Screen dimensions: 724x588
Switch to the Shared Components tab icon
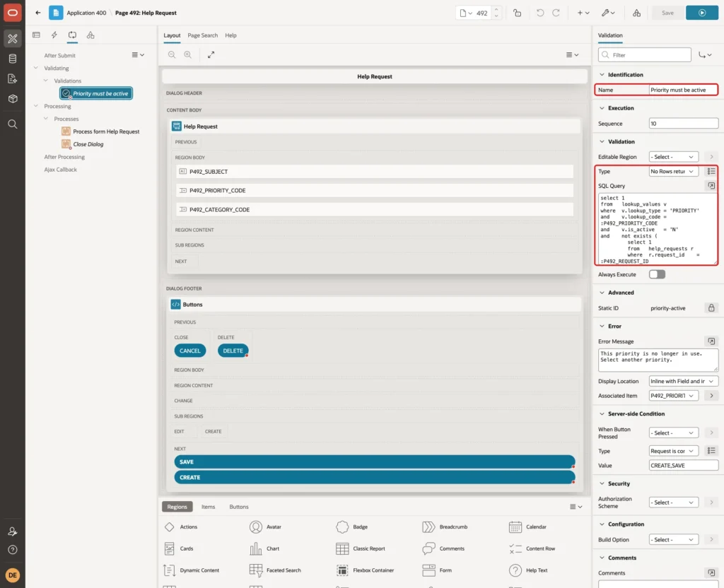90,35
